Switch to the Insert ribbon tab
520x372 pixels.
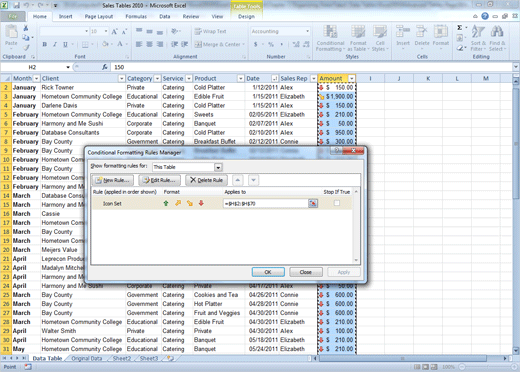[65, 16]
